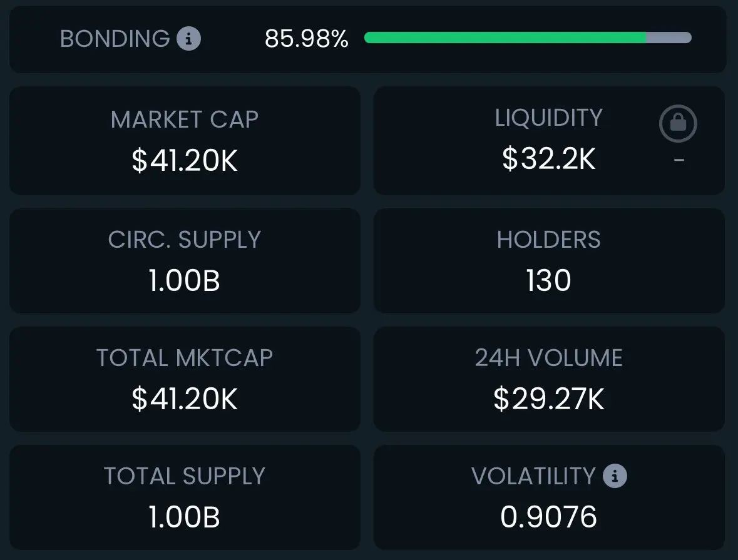
Task: Click the Total Supply card
Action: (185, 497)
